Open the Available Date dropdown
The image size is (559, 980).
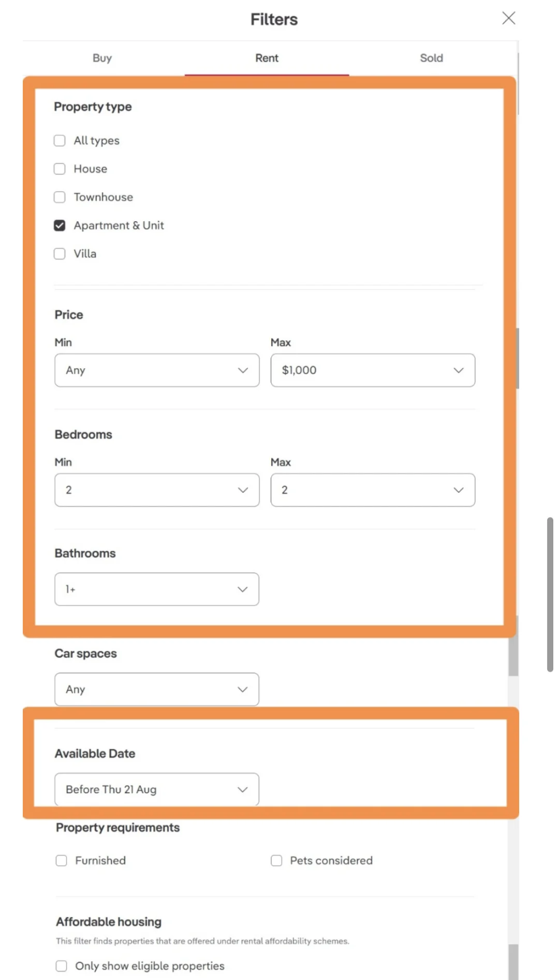pyautogui.click(x=157, y=789)
